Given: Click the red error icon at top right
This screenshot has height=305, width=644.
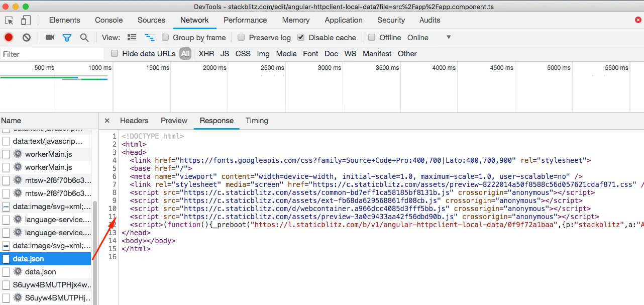Looking at the screenshot, I should point(638,20).
